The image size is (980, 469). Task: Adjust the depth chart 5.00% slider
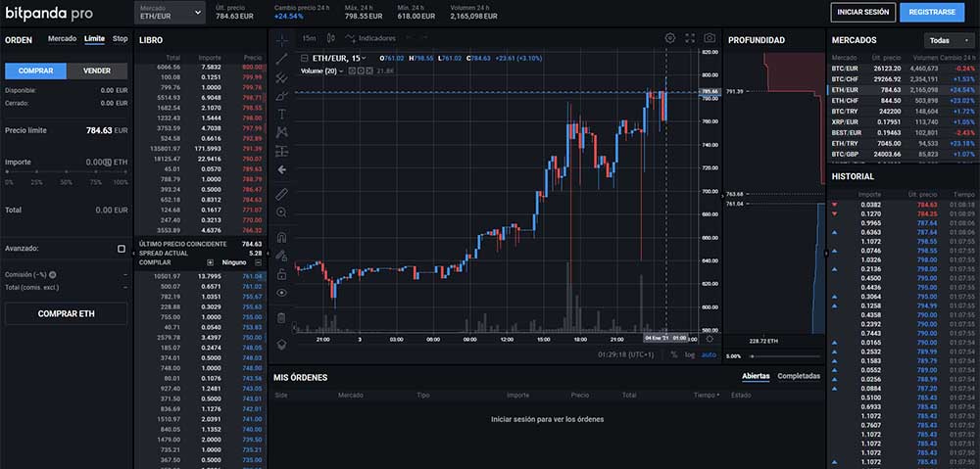[785, 356]
